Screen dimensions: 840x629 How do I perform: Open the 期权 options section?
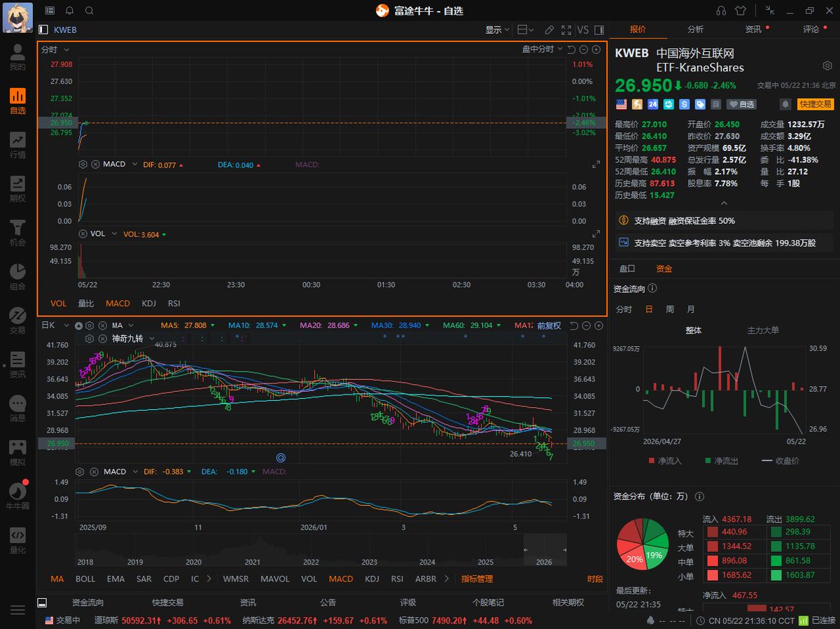coord(17,189)
